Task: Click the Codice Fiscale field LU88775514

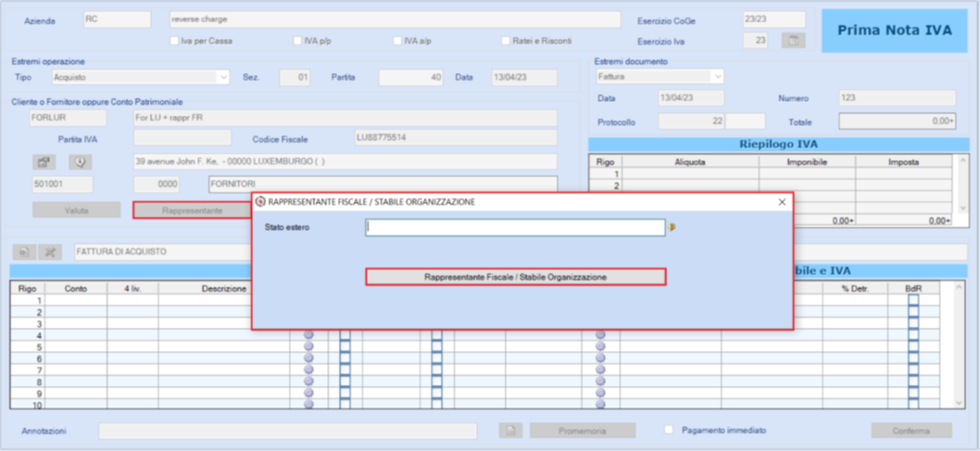Action: [x=455, y=138]
